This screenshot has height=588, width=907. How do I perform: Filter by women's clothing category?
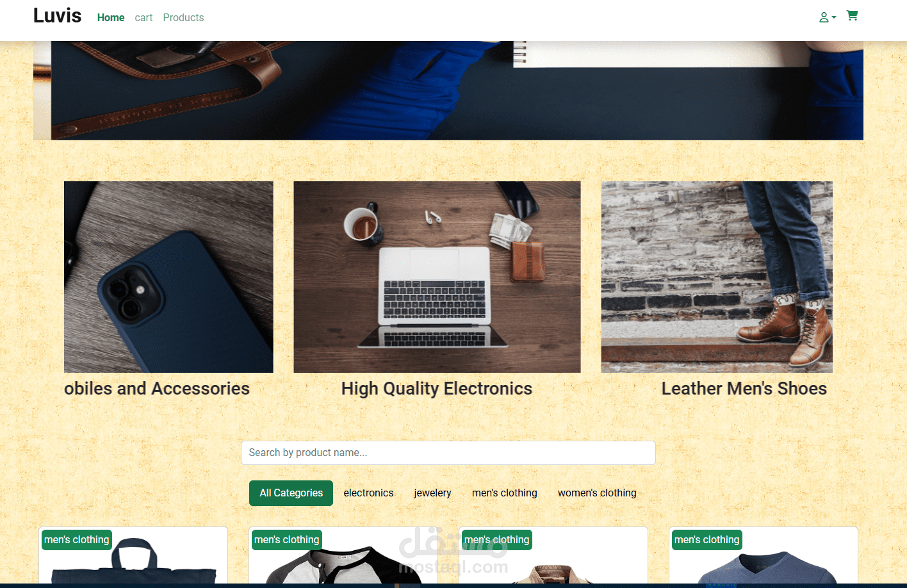pos(597,493)
